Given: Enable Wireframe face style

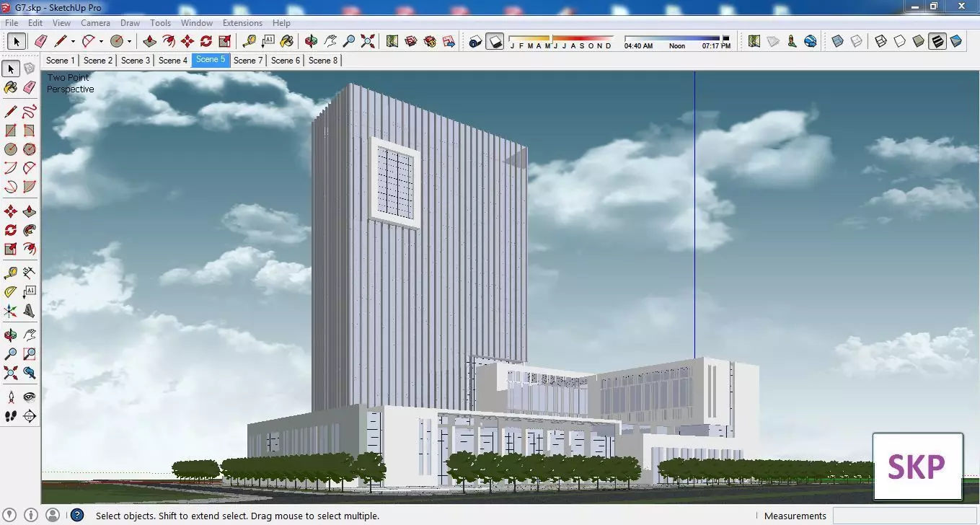Looking at the screenshot, I should (881, 41).
